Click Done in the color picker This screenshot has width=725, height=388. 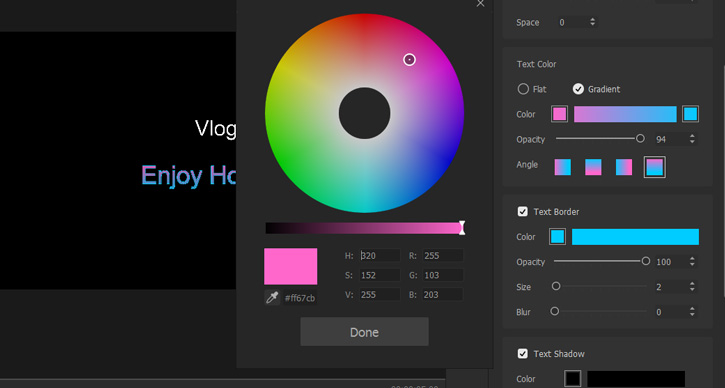tap(364, 332)
